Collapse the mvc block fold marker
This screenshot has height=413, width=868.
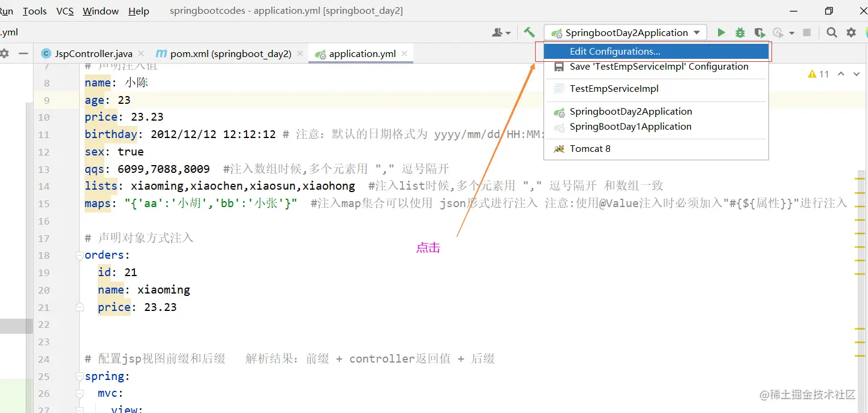80,394
